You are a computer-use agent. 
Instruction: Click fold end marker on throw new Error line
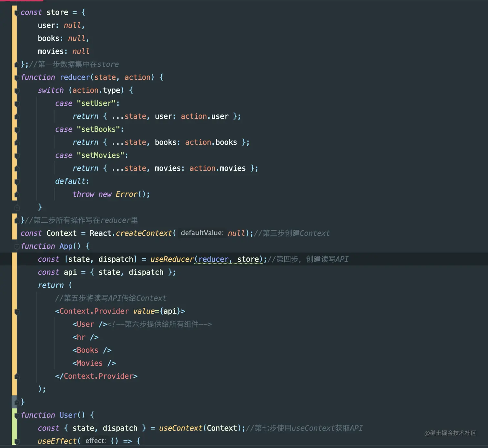coord(17,194)
